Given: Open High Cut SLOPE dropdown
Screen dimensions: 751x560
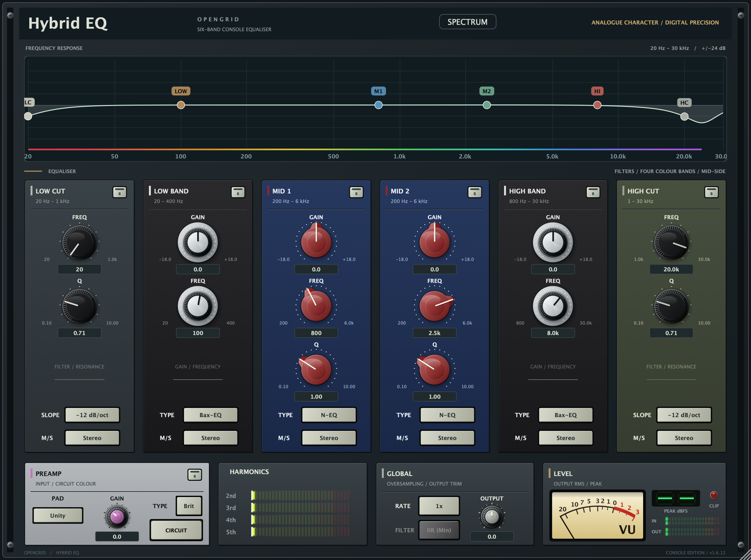Looking at the screenshot, I should point(684,415).
